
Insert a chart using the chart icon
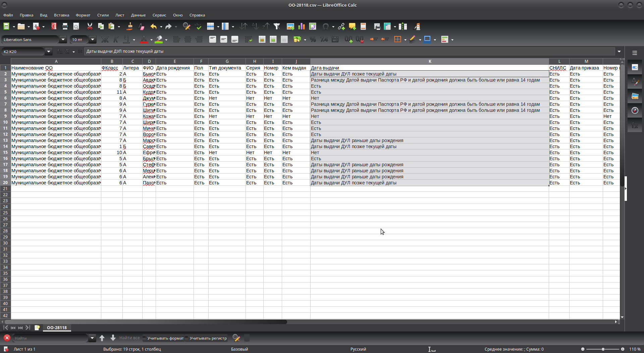(x=302, y=27)
